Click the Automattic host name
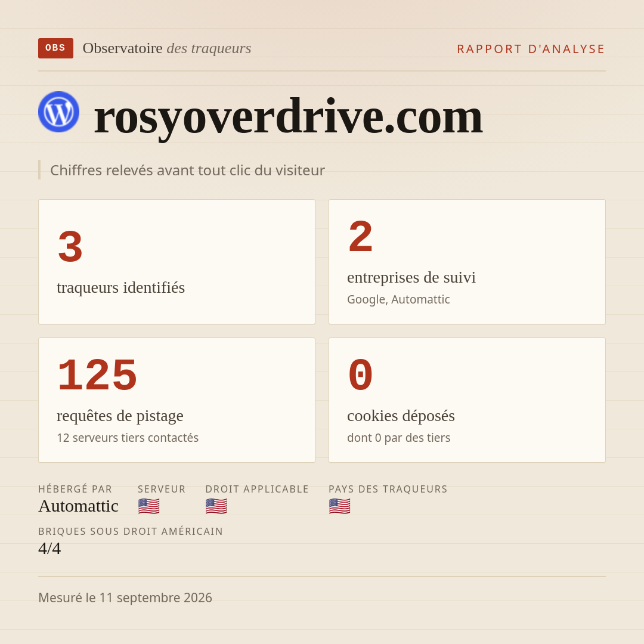644x644 pixels. [79, 506]
